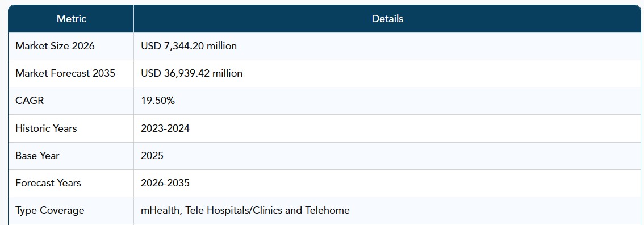Select the Forecast Years label
The width and height of the screenshot is (644, 225).
pyautogui.click(x=48, y=183)
